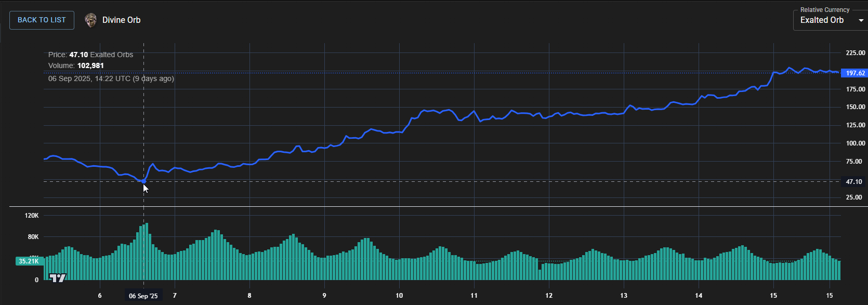The image size is (868, 305).
Task: Click the 197.62 current price label
Action: 855,73
